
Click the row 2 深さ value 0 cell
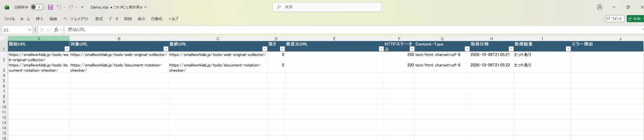276,57
